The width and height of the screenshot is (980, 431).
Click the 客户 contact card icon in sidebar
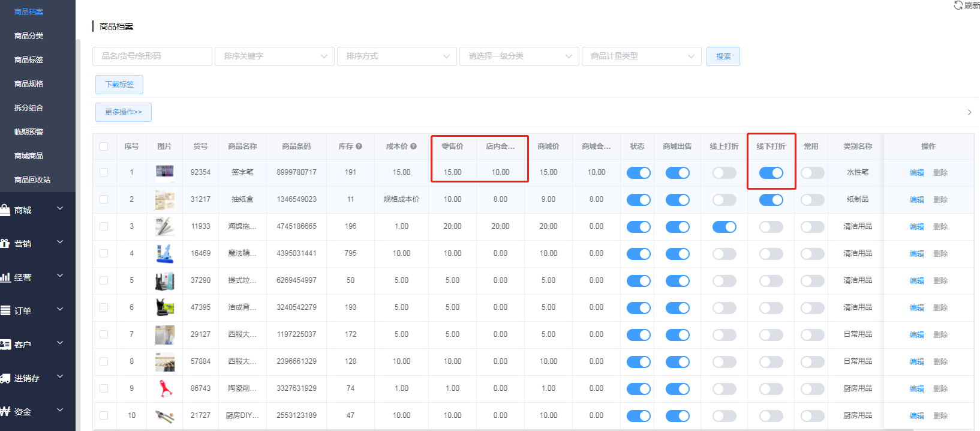(x=5, y=345)
